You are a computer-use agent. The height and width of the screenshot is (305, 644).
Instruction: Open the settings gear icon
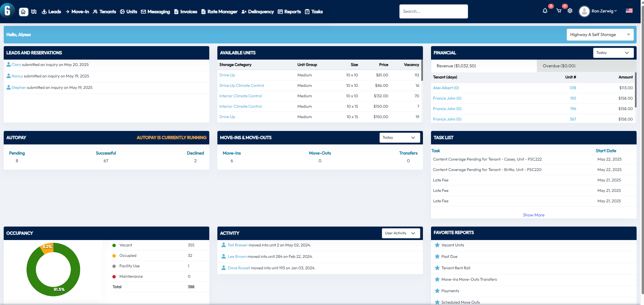pyautogui.click(x=570, y=11)
